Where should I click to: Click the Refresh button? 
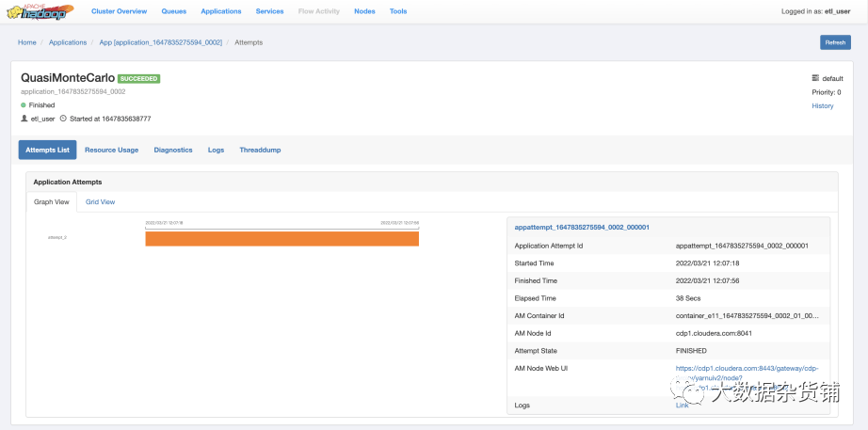click(x=835, y=42)
